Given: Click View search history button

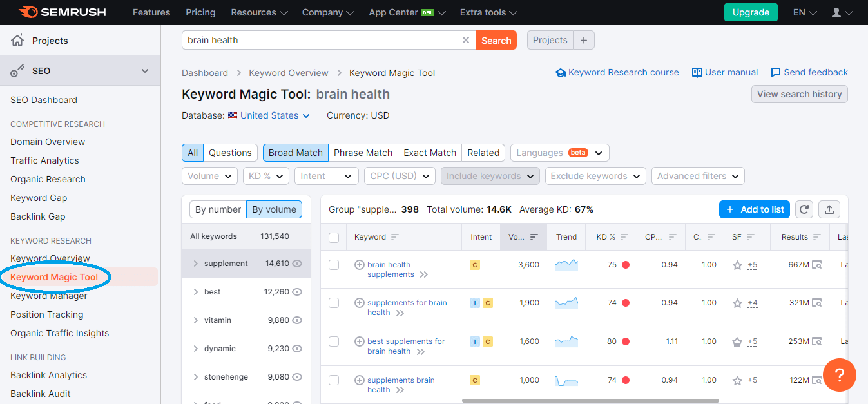Looking at the screenshot, I should [x=799, y=94].
